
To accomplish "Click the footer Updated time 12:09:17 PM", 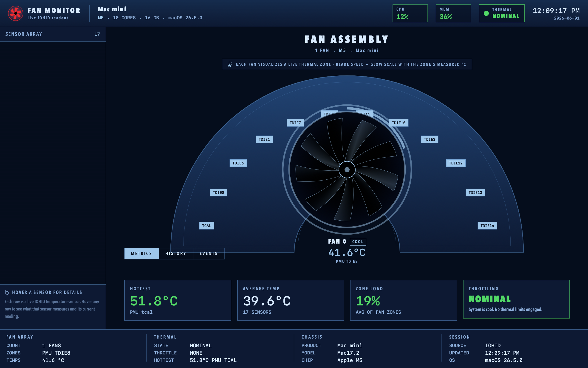I will click(502, 353).
